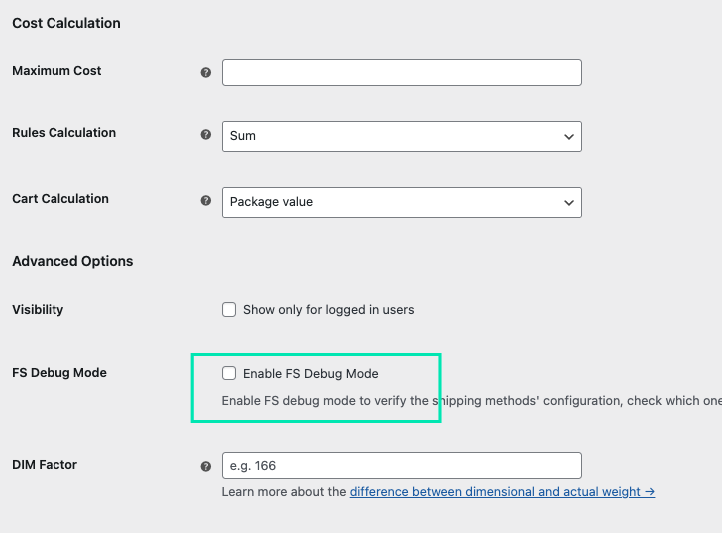
Task: Click the DIM Factor field label
Action: point(44,465)
